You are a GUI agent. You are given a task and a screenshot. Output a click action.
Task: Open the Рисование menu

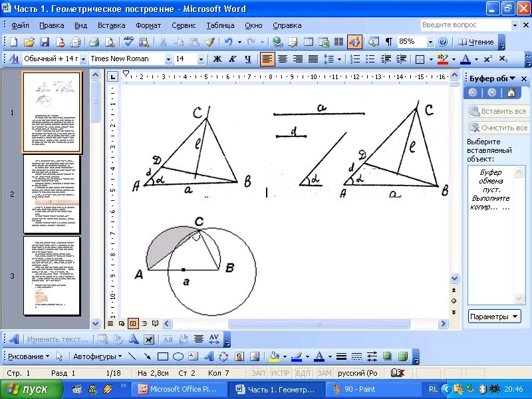point(29,356)
